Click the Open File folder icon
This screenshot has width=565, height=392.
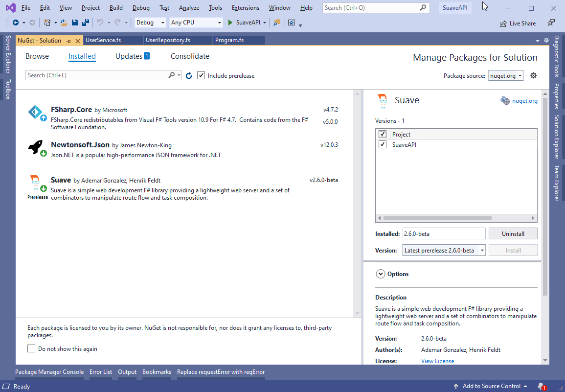[64, 23]
